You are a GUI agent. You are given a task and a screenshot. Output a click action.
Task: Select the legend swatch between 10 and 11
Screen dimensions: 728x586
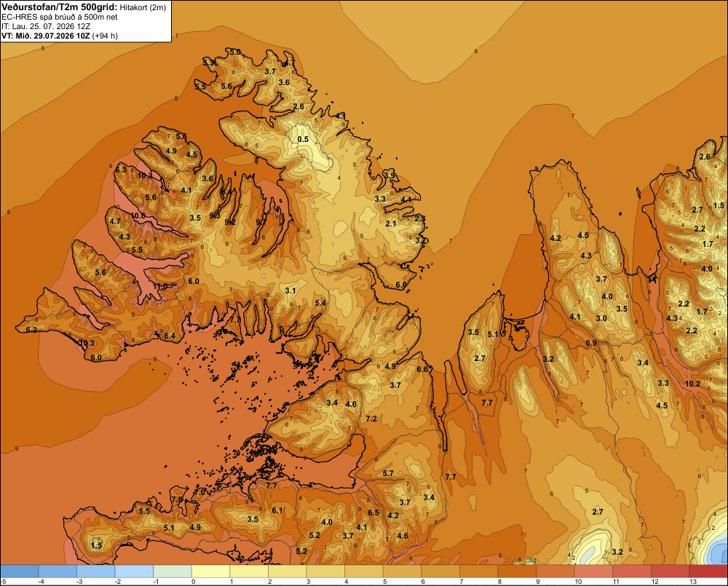pyautogui.click(x=594, y=571)
